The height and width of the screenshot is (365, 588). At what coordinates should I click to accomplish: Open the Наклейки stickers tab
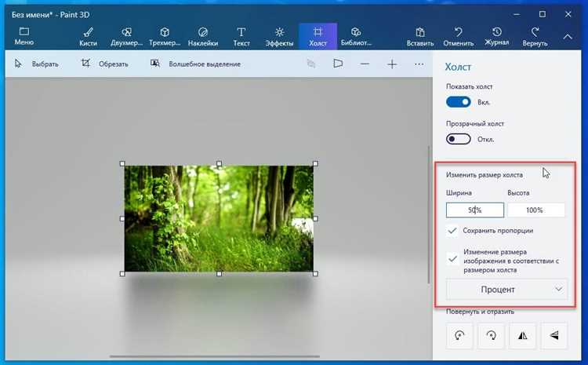pyautogui.click(x=203, y=37)
